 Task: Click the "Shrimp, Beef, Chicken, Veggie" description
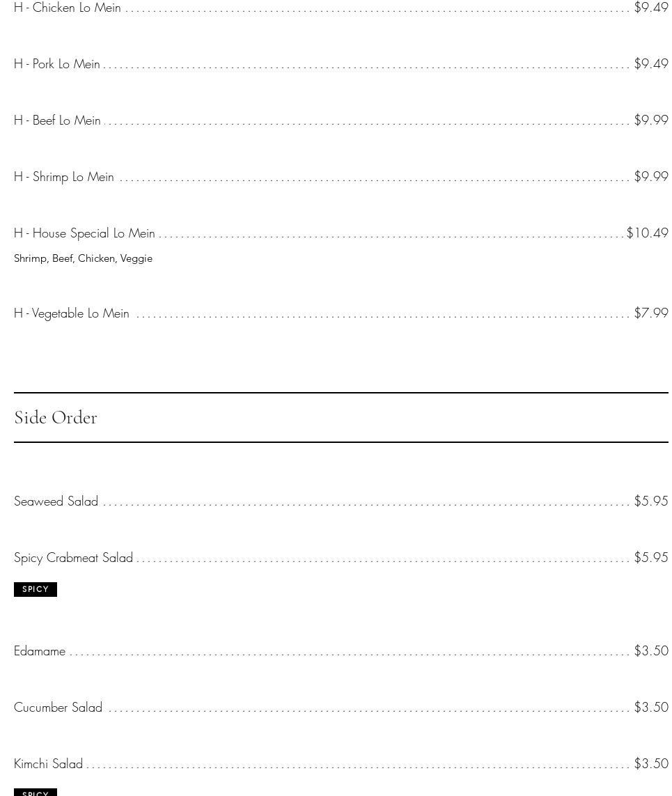[83, 258]
